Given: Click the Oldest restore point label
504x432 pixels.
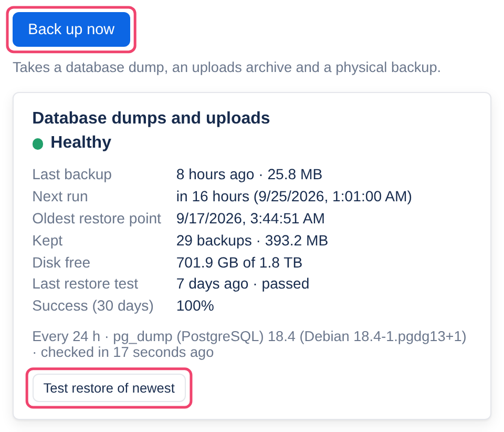Looking at the screenshot, I should coord(97,219).
